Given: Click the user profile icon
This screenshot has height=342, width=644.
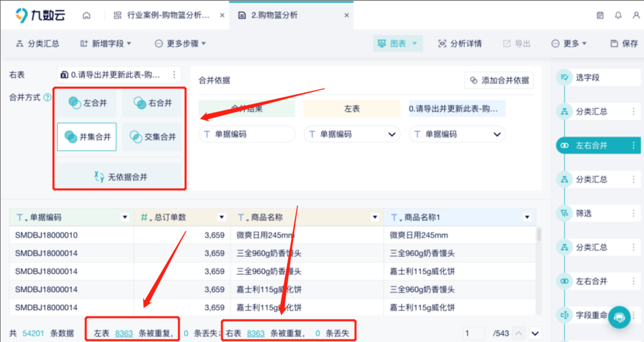Looking at the screenshot, I should pos(636,16).
